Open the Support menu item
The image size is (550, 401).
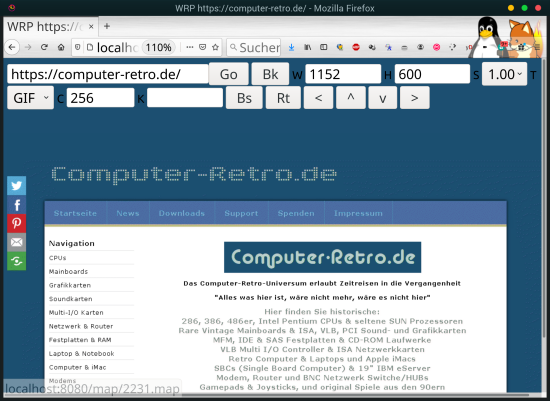(241, 213)
